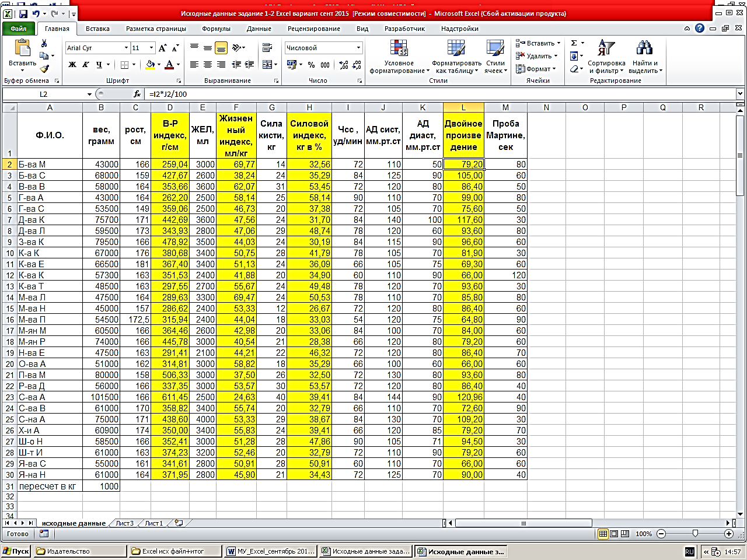Expand the formula bar with the chevron
Image resolution: width=747 pixels, height=560 pixels.
point(740,93)
